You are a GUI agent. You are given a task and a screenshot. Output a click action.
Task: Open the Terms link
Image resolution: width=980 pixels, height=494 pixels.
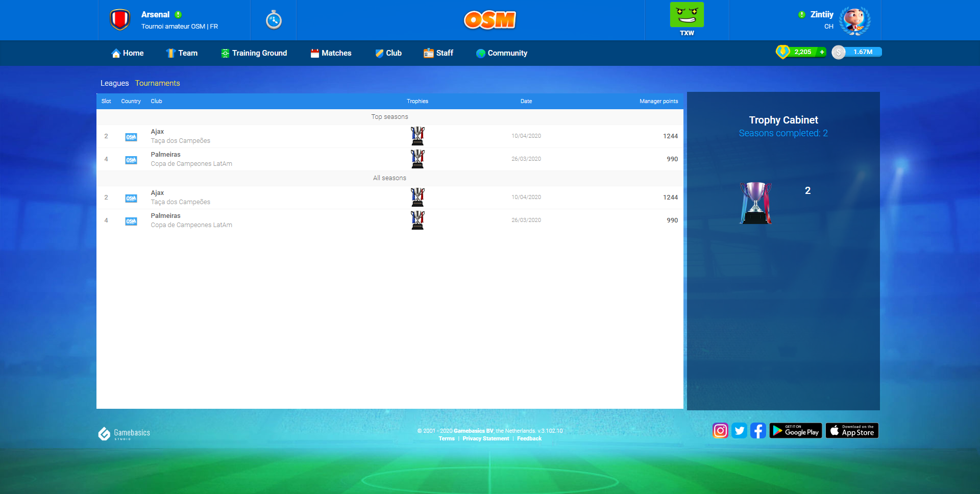447,439
